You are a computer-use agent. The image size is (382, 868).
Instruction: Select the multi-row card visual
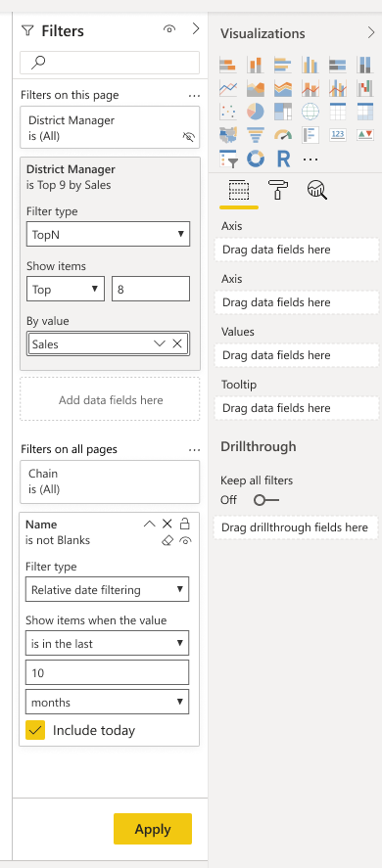tap(310, 135)
